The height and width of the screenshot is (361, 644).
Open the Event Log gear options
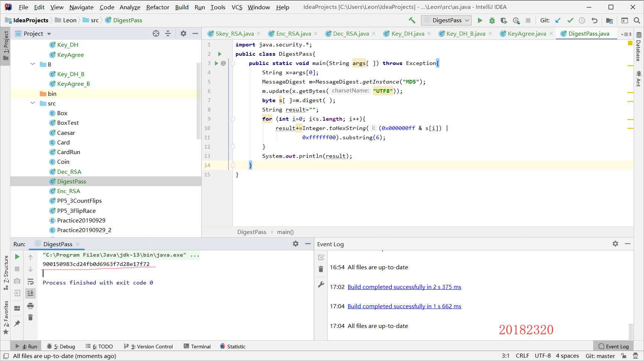[615, 244]
